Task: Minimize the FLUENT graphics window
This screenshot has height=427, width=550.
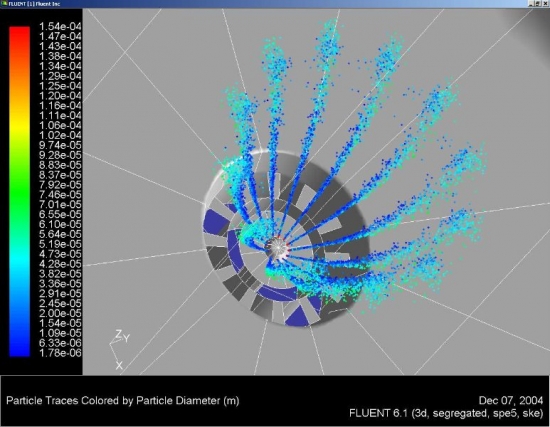Action: coord(532,4)
